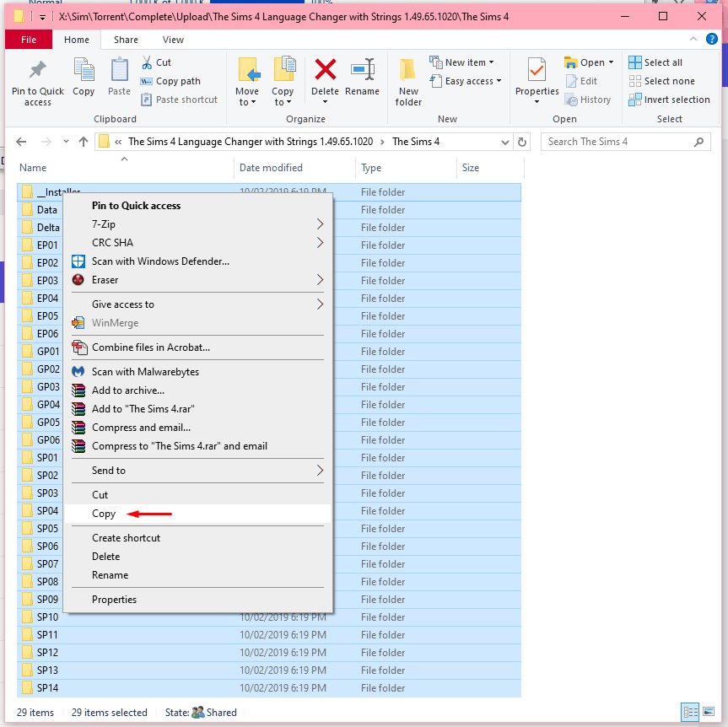Viewport: 728px width, 727px height.
Task: Click the Paste clipboard icon in ribbon
Action: pos(119,70)
